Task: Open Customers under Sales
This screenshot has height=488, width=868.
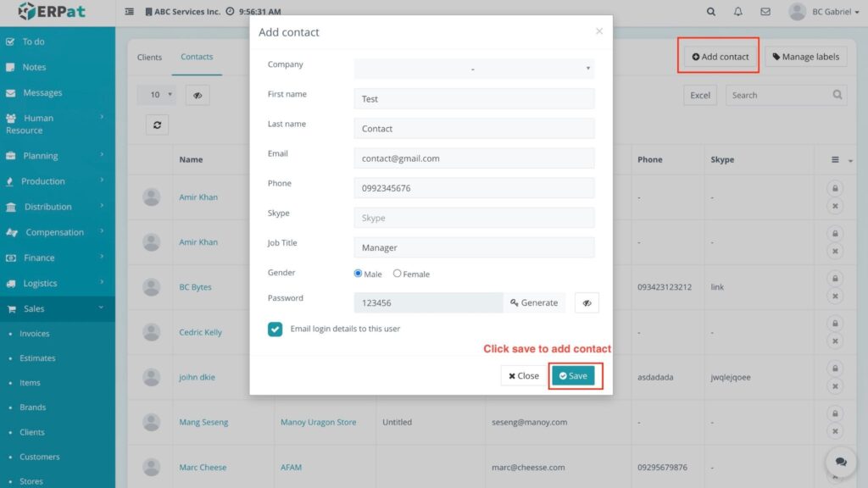Action: 39,457
